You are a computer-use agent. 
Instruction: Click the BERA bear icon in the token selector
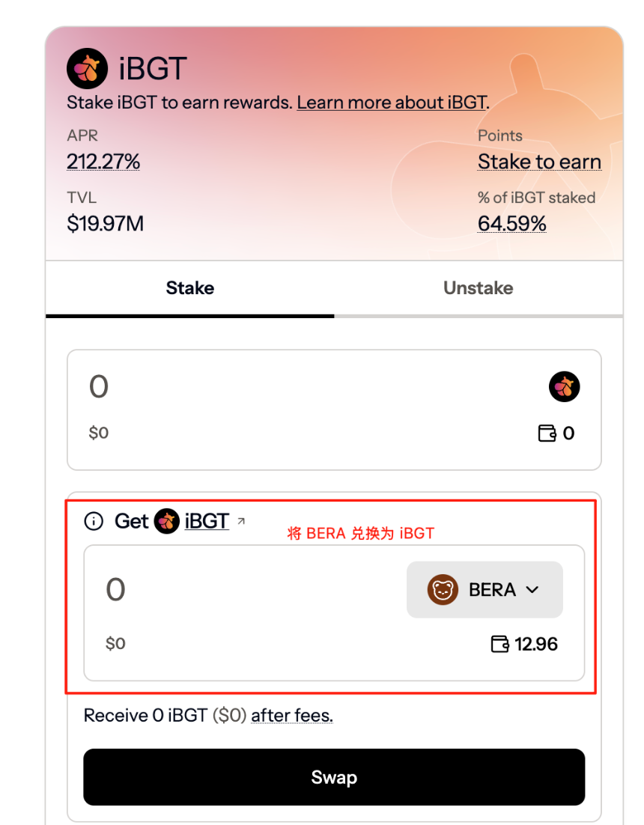click(x=444, y=589)
